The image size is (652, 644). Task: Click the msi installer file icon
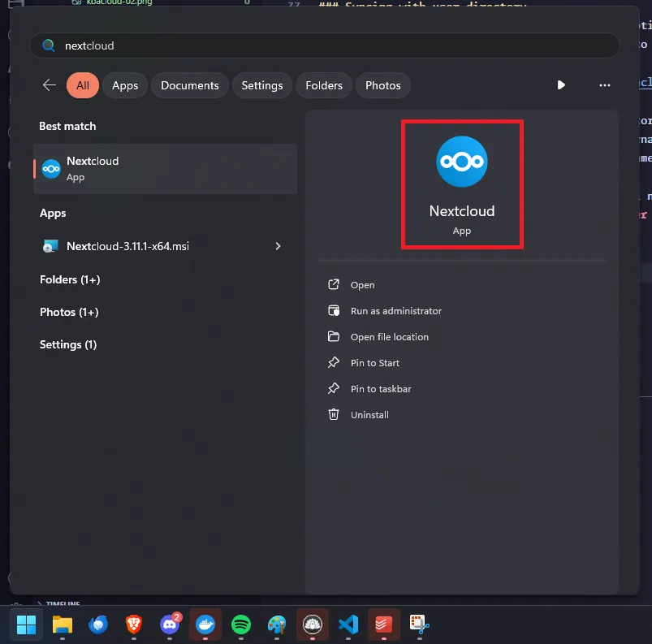pyautogui.click(x=50, y=246)
